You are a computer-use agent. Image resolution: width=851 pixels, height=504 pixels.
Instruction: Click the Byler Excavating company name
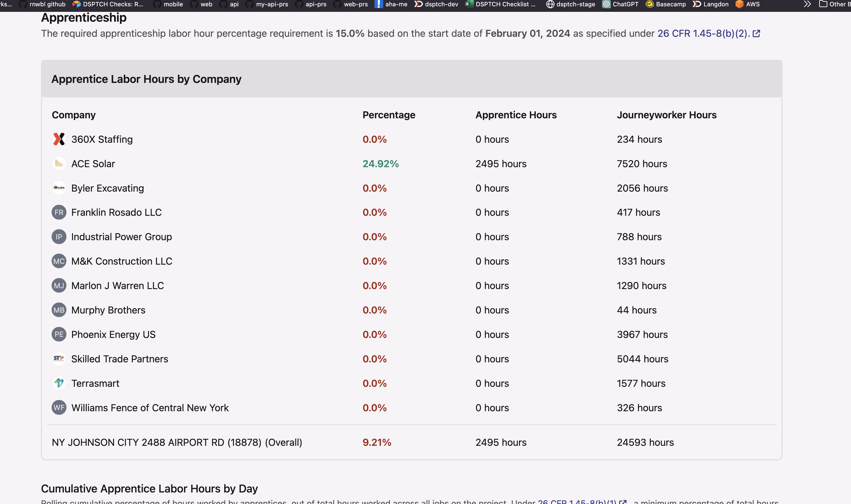click(108, 188)
